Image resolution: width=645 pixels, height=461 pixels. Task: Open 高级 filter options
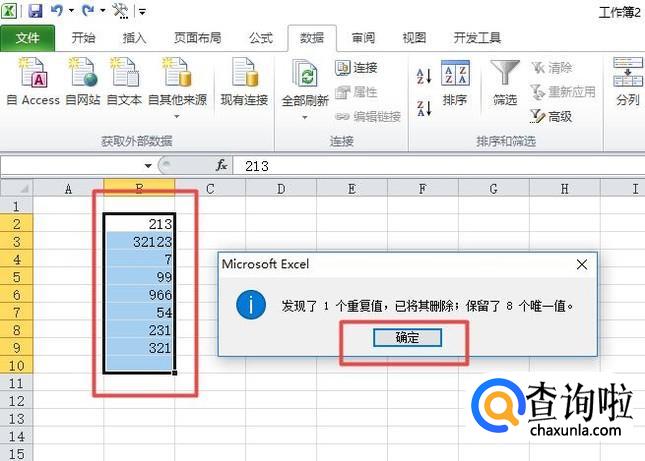[x=551, y=117]
